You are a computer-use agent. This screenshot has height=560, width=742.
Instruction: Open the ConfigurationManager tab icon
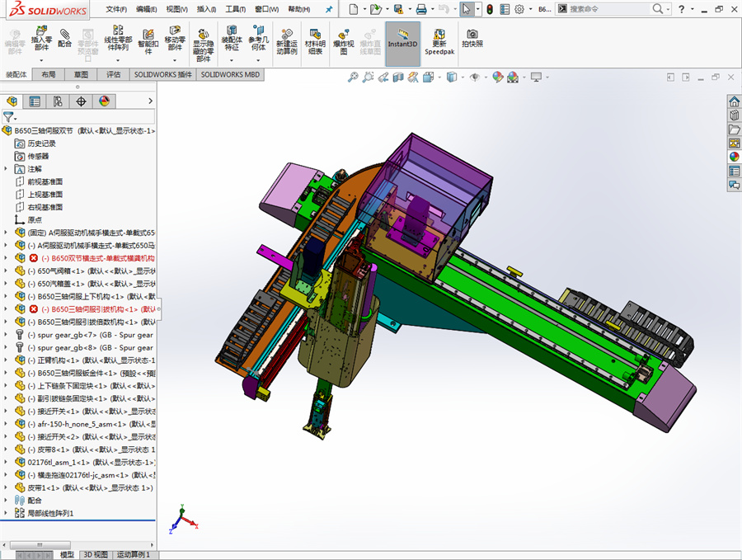(58, 101)
